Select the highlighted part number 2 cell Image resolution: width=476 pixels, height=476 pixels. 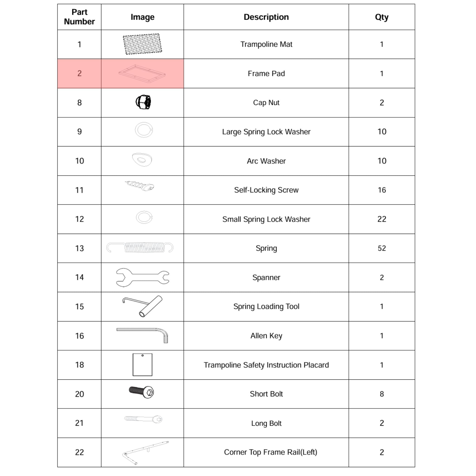click(79, 73)
